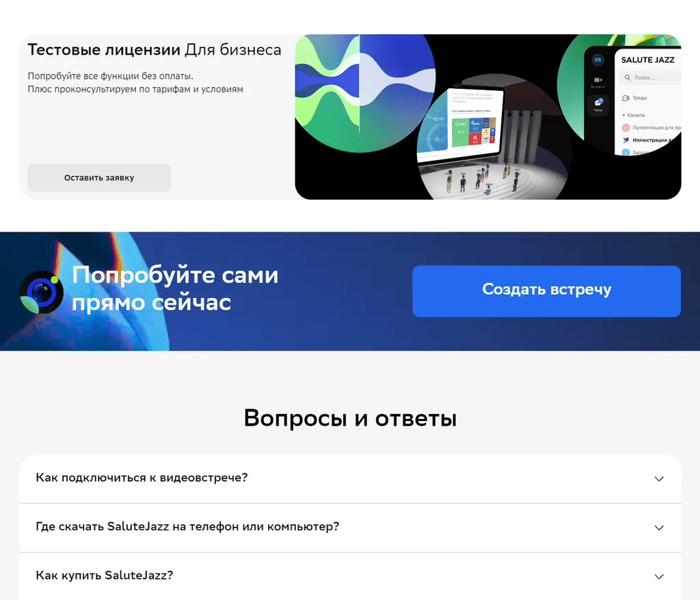This screenshot has width=700, height=600.
Task: Select the video camera Встречи icon
Action: point(598,81)
